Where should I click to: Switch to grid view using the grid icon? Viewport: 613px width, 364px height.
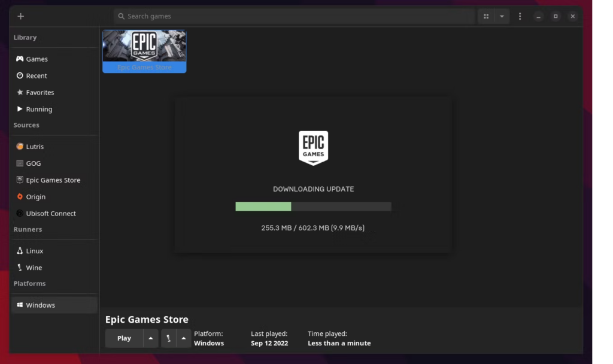[486, 16]
